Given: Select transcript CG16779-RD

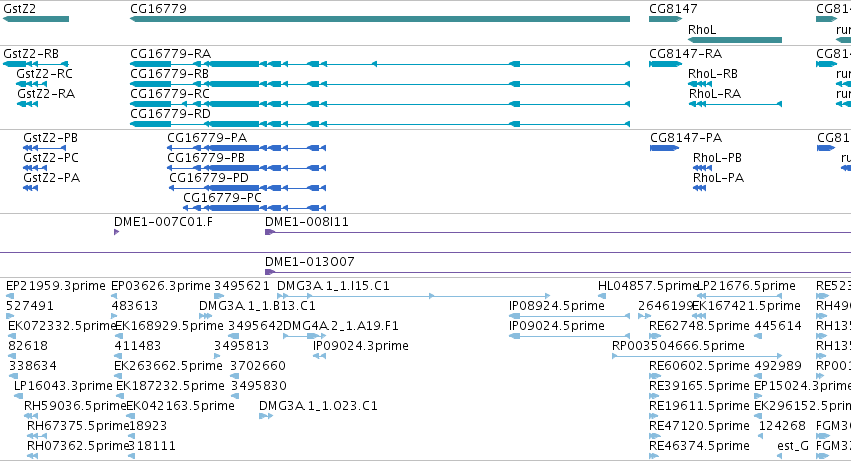Looking at the screenshot, I should [380, 124].
